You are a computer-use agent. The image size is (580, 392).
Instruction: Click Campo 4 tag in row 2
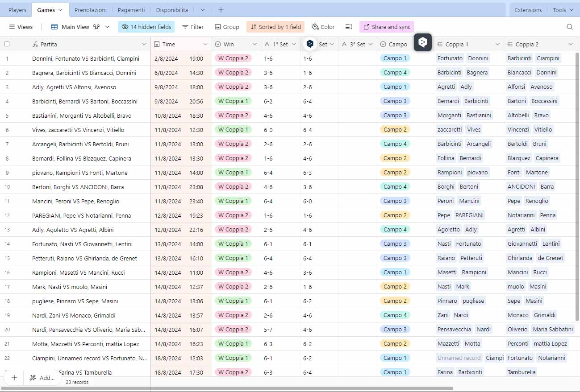pos(395,72)
